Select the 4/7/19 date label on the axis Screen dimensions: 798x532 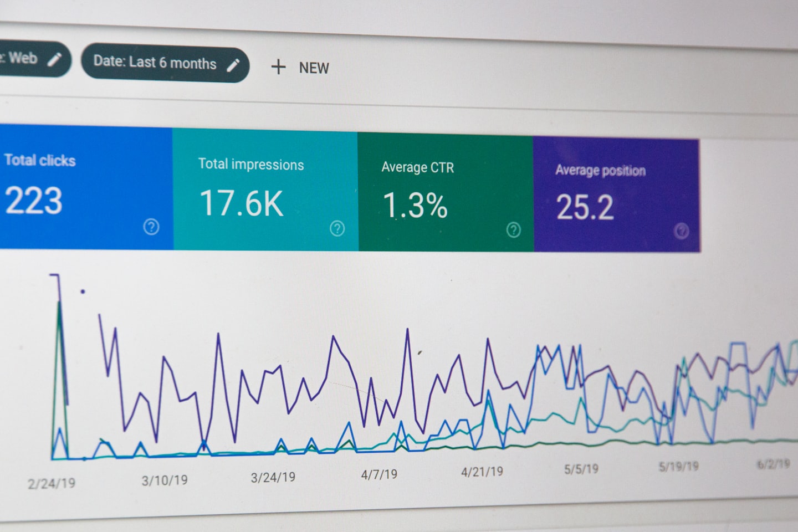click(x=379, y=474)
